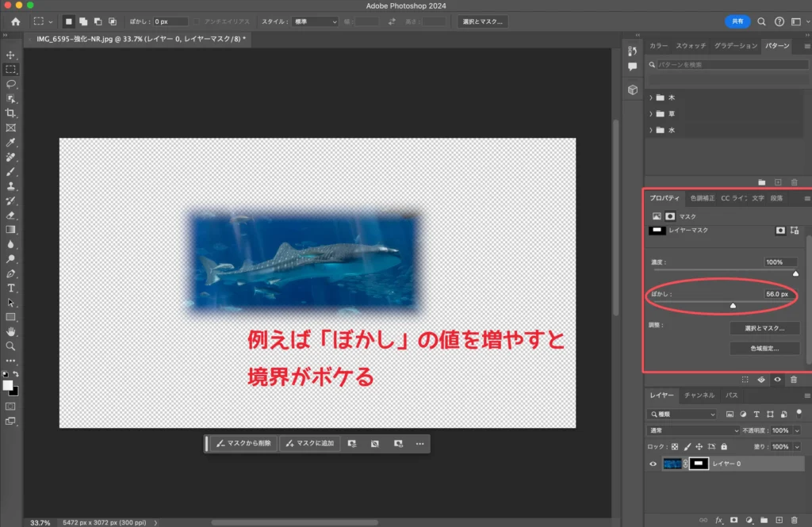Screen dimensions: 812x527
Task: Open the スタイル dropdown
Action: pyautogui.click(x=315, y=21)
